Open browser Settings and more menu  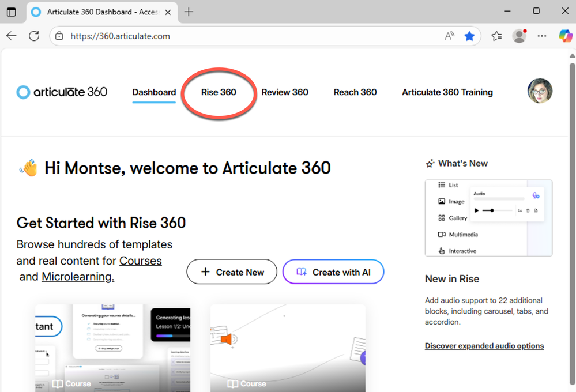point(542,36)
